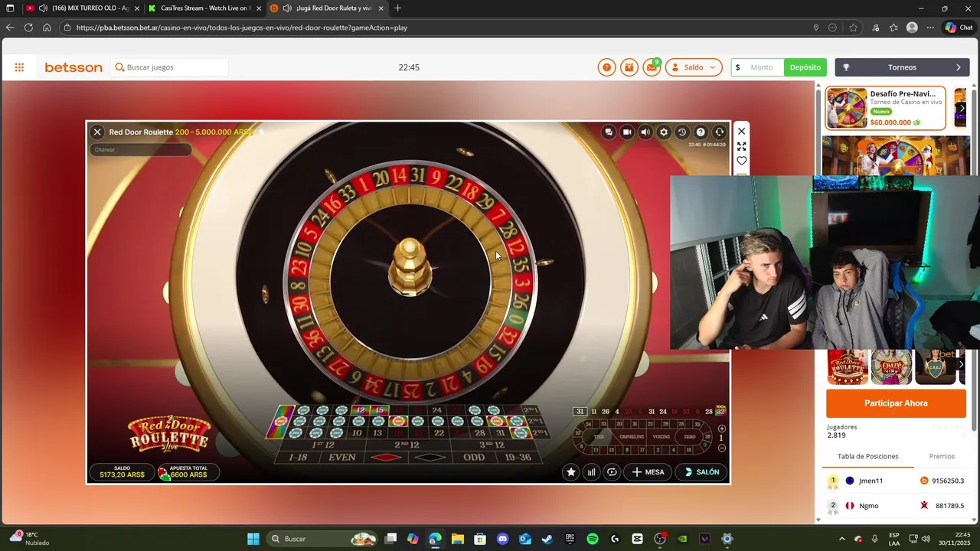The height and width of the screenshot is (551, 980).
Task: Open favorite bets star icon
Action: click(570, 472)
